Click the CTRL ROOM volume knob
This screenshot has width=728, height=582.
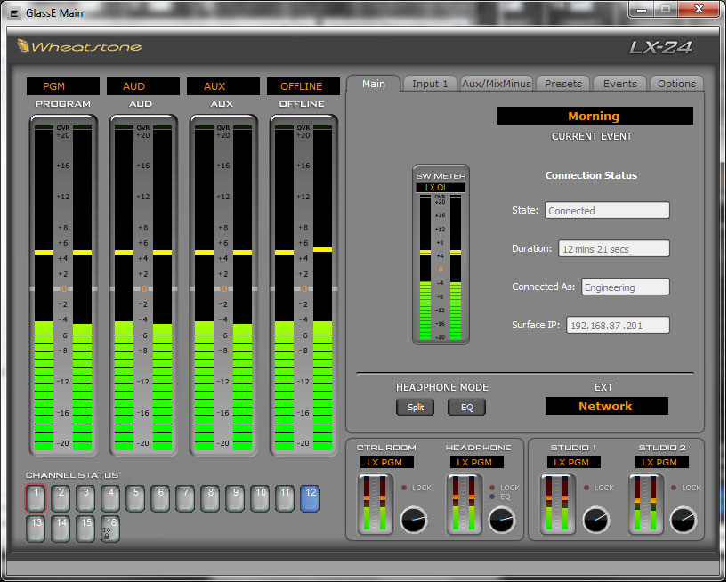[414, 520]
